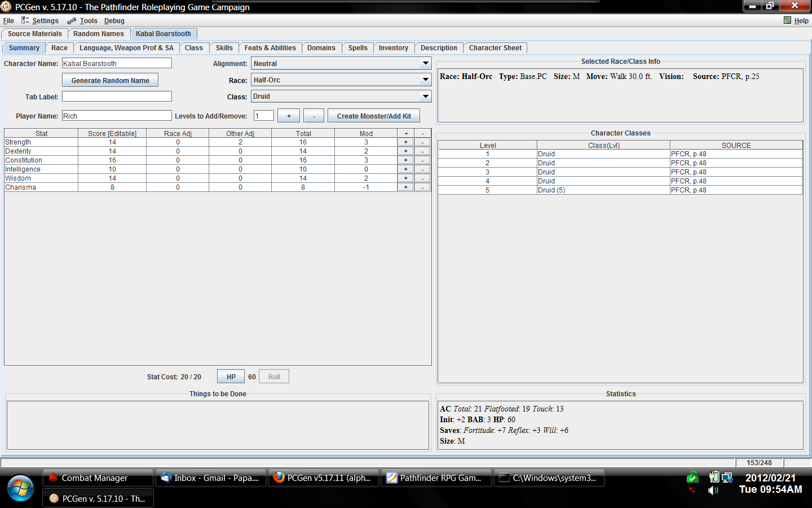Viewport: 812px width, 508px height.
Task: Open the Tools menu wrench icon
Action: [72, 21]
